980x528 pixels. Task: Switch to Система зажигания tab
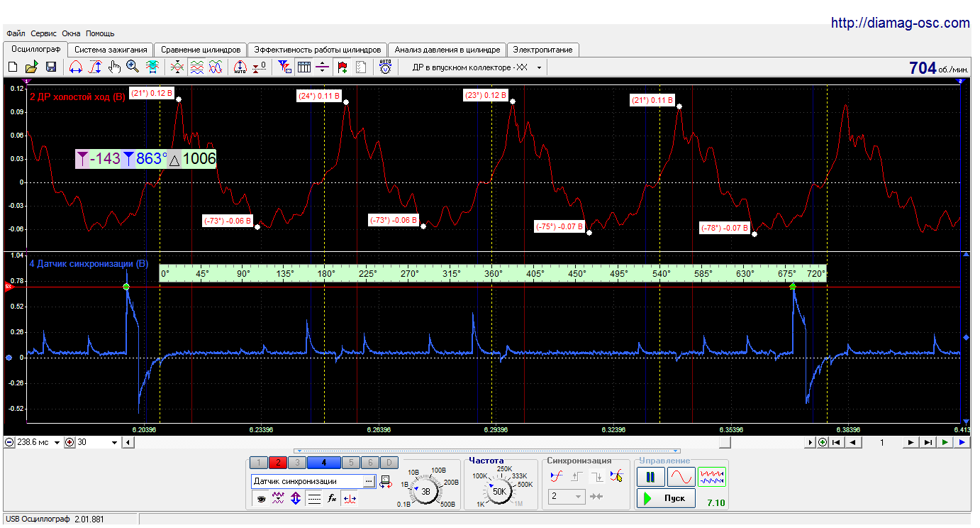[111, 50]
